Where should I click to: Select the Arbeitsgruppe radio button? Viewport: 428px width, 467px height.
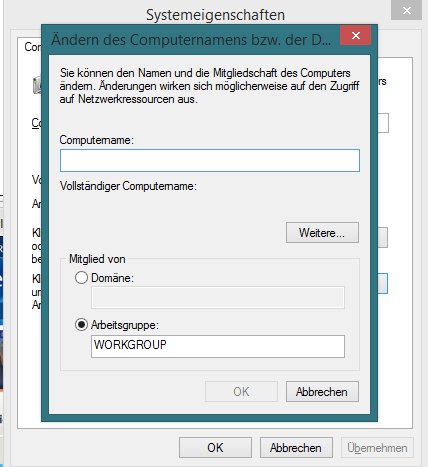(x=81, y=324)
